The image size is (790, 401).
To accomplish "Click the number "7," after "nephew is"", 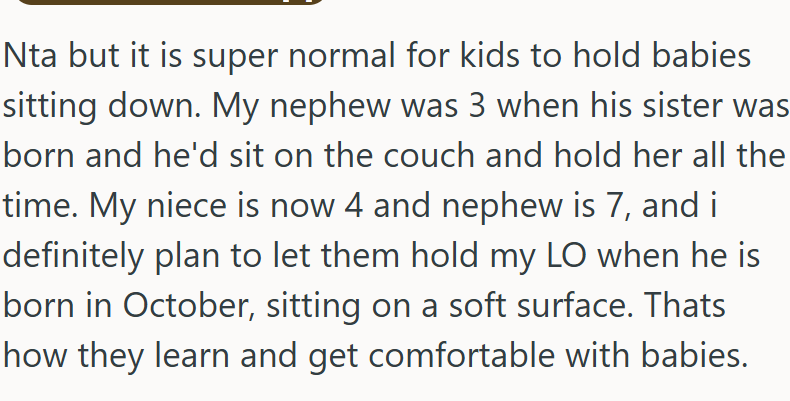I will tap(620, 206).
